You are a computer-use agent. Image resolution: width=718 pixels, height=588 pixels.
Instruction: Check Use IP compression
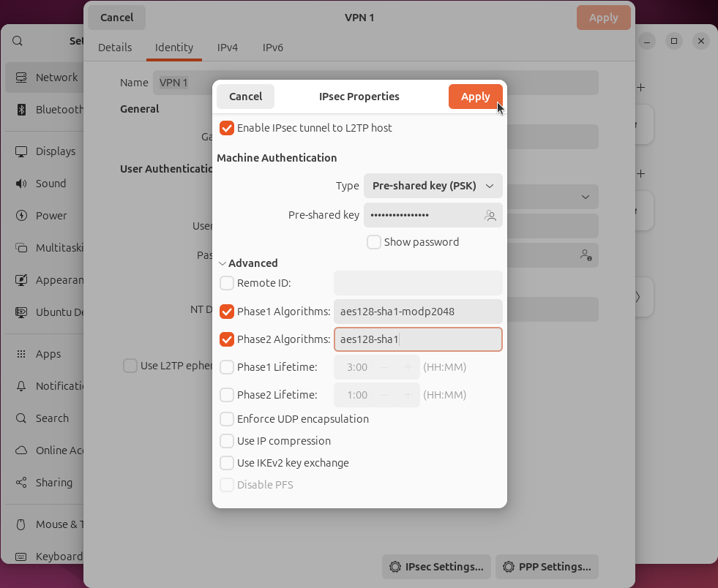(227, 441)
